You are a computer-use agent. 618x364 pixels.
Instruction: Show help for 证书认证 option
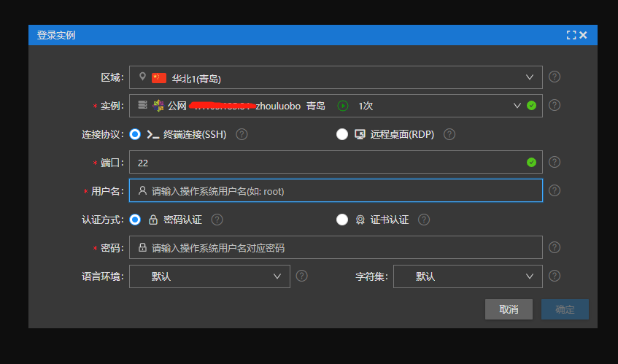click(424, 220)
